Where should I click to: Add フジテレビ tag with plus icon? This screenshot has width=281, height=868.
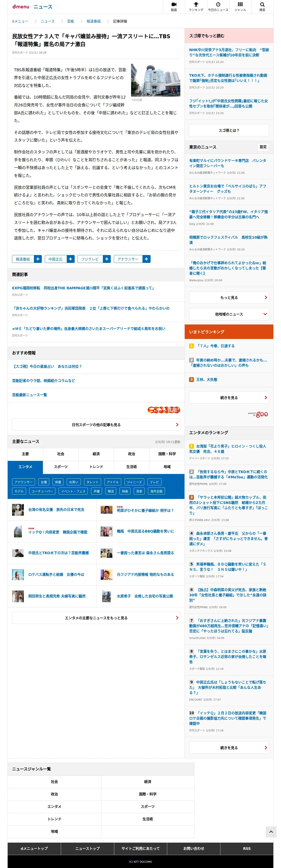(107, 259)
